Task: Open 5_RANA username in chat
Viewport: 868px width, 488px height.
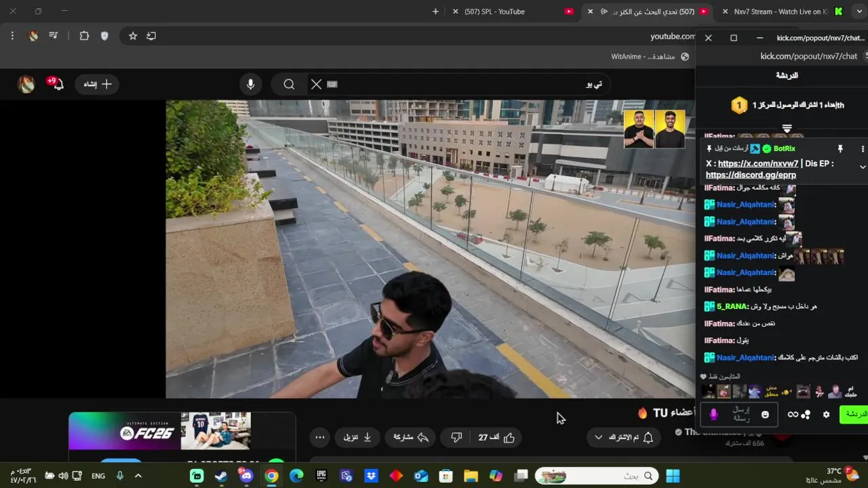Action: 732,306
